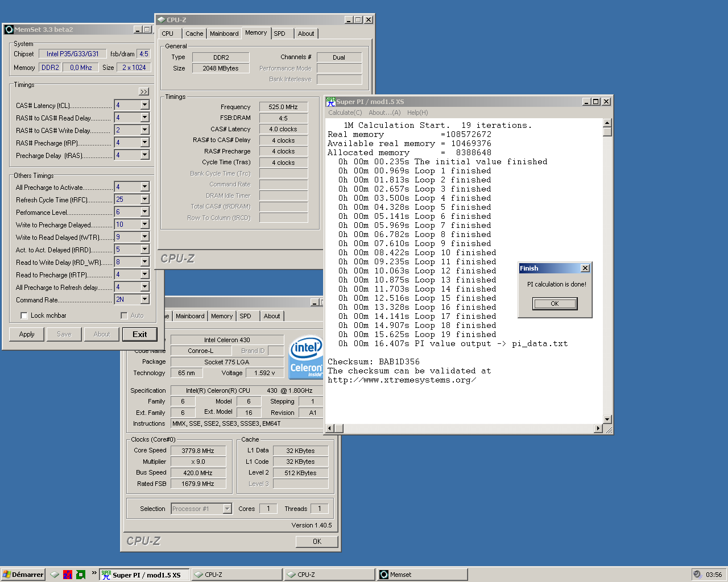
Task: Open Write to Read Delayed (tWTR) dropdown
Action: [x=144, y=237]
